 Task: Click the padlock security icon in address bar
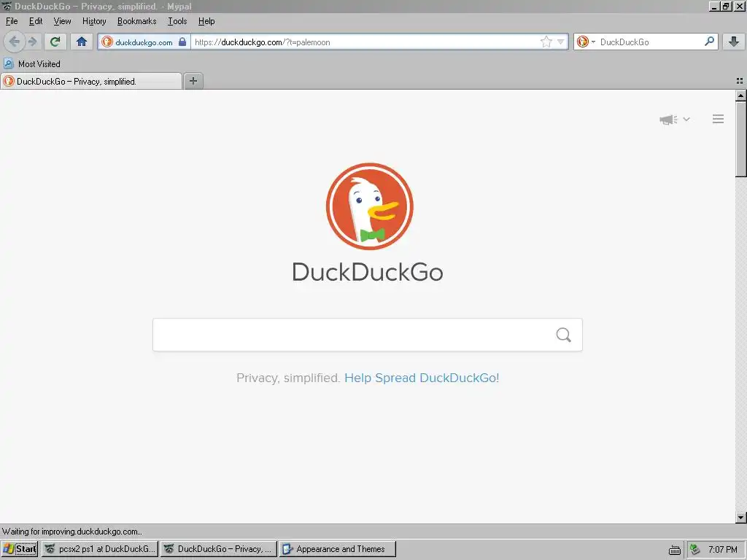coord(182,42)
